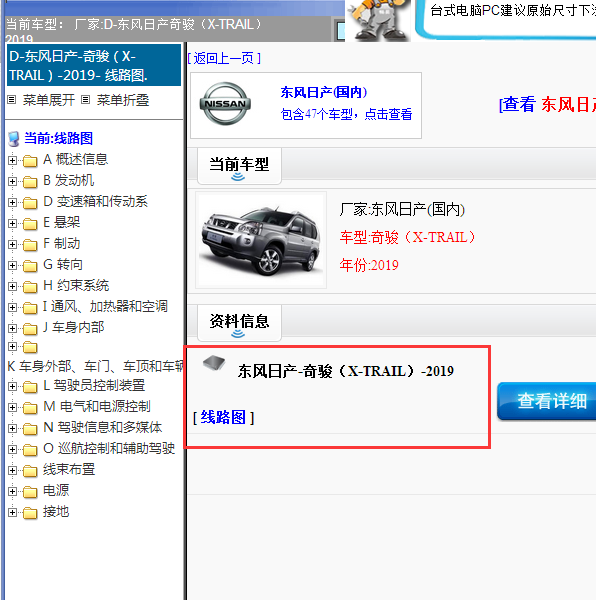Click the folder icon for 接地
The height and width of the screenshot is (600, 596).
(x=30, y=514)
